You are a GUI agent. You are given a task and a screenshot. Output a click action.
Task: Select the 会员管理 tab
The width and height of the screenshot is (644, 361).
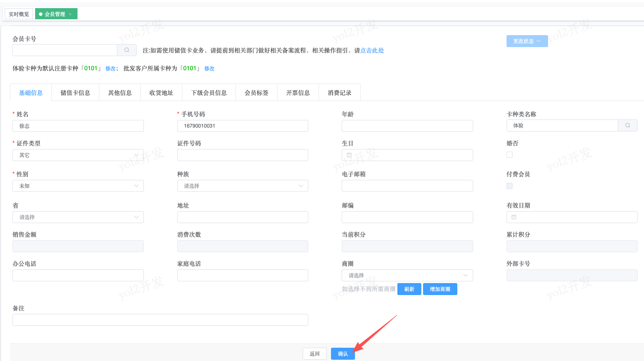[56, 14]
